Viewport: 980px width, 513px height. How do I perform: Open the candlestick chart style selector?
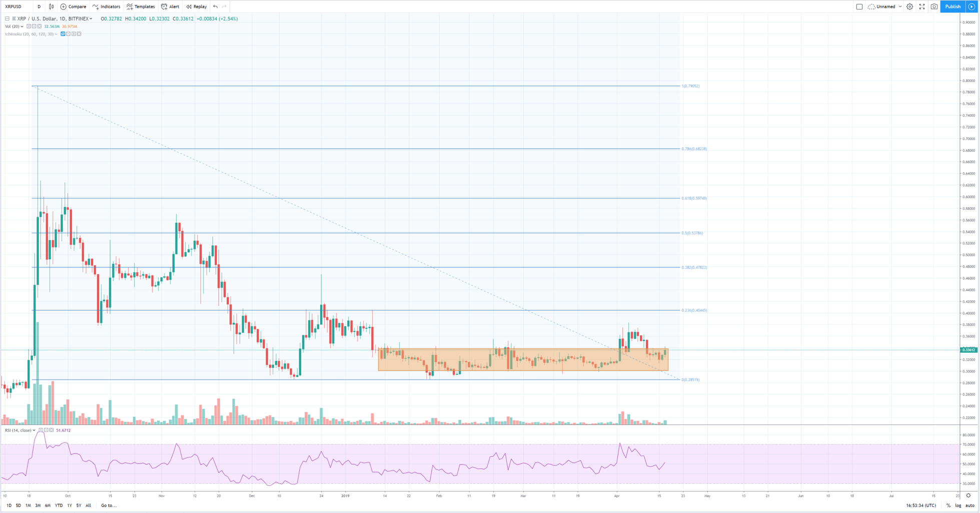[51, 7]
